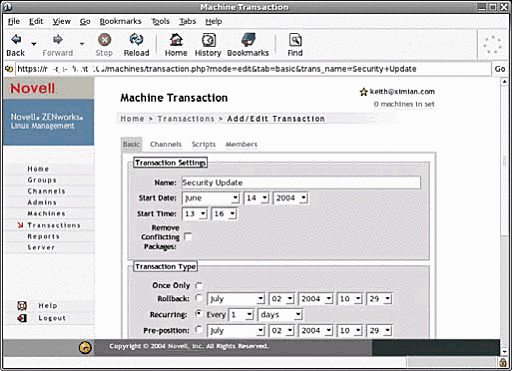This screenshot has width=512, height=371.
Task: Click the Home toolbar icon
Action: coord(176,40)
